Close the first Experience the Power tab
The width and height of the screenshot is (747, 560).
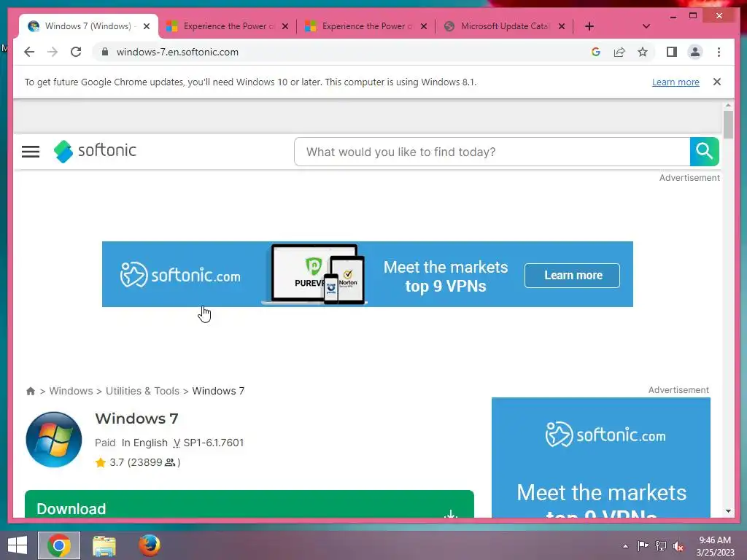[x=285, y=26]
